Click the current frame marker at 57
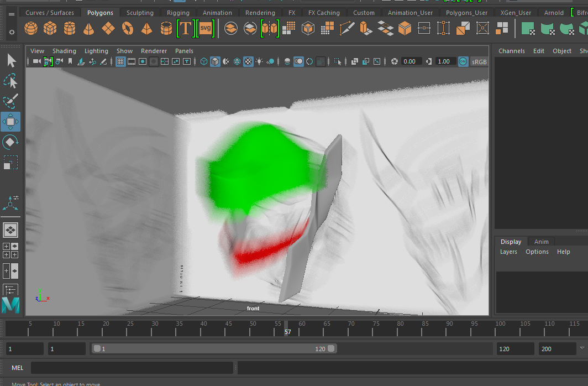Screen dimensions: 588x386 286,331
